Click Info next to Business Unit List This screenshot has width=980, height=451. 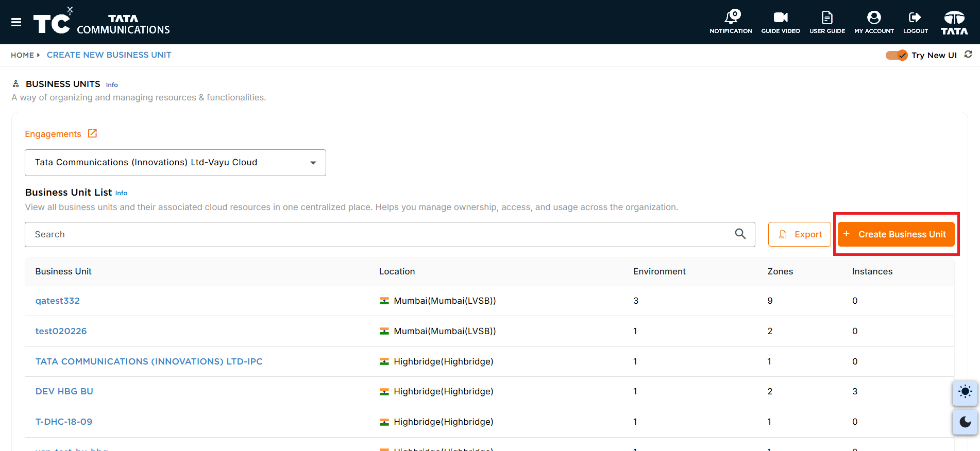point(121,193)
